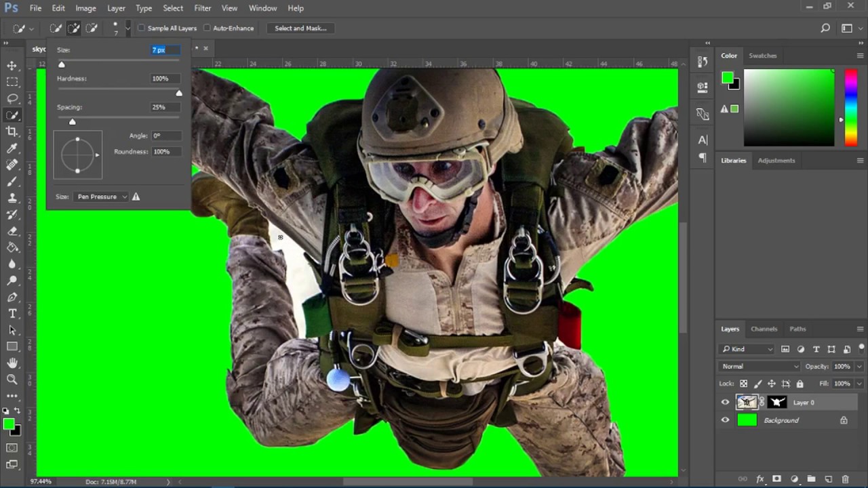
Task: Select the Hand tool
Action: [x=12, y=363]
